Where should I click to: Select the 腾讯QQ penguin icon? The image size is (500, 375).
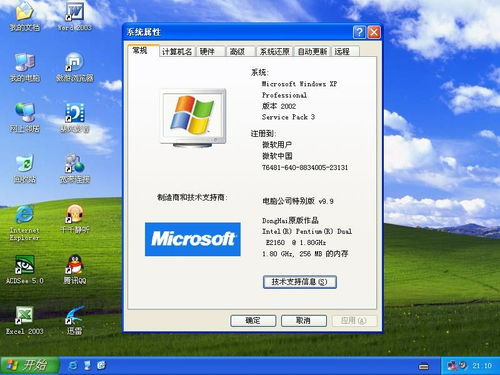pos(75,269)
